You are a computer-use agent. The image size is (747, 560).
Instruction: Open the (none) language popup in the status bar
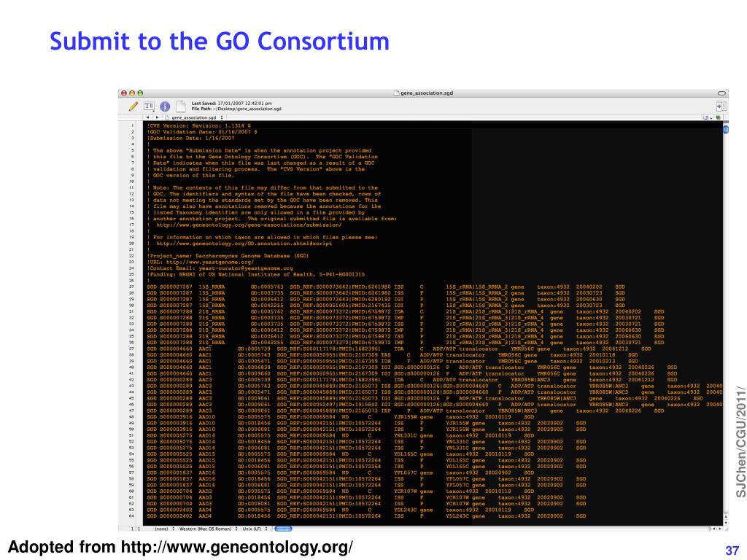[x=164, y=529]
